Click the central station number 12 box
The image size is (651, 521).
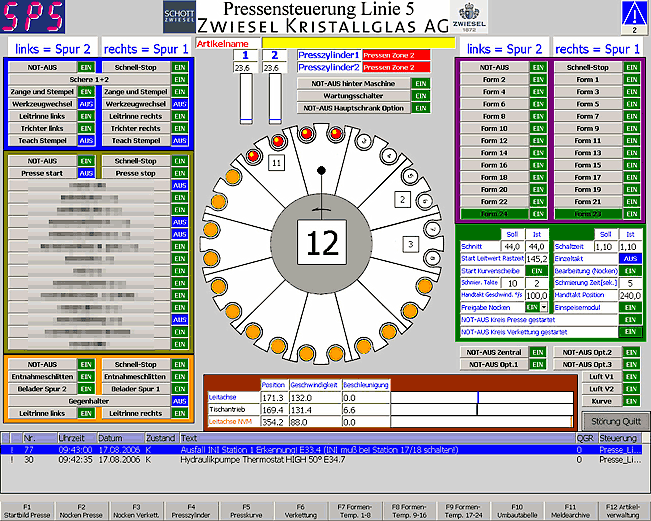click(x=322, y=242)
